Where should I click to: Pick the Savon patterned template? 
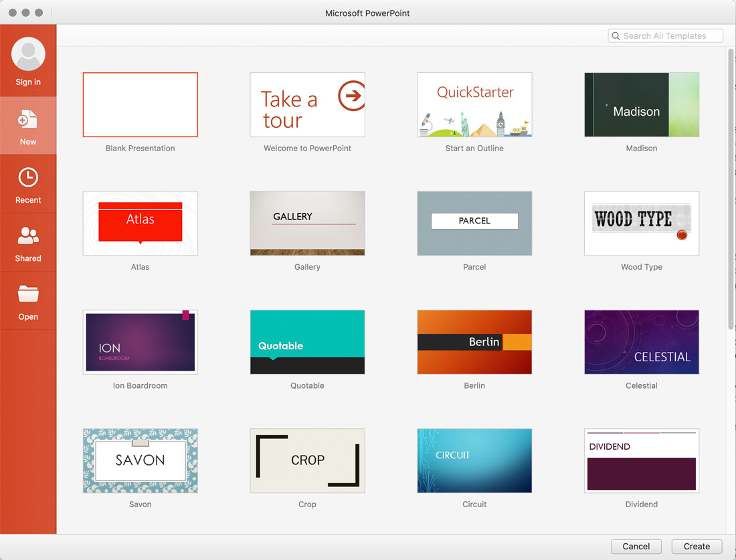tap(140, 460)
